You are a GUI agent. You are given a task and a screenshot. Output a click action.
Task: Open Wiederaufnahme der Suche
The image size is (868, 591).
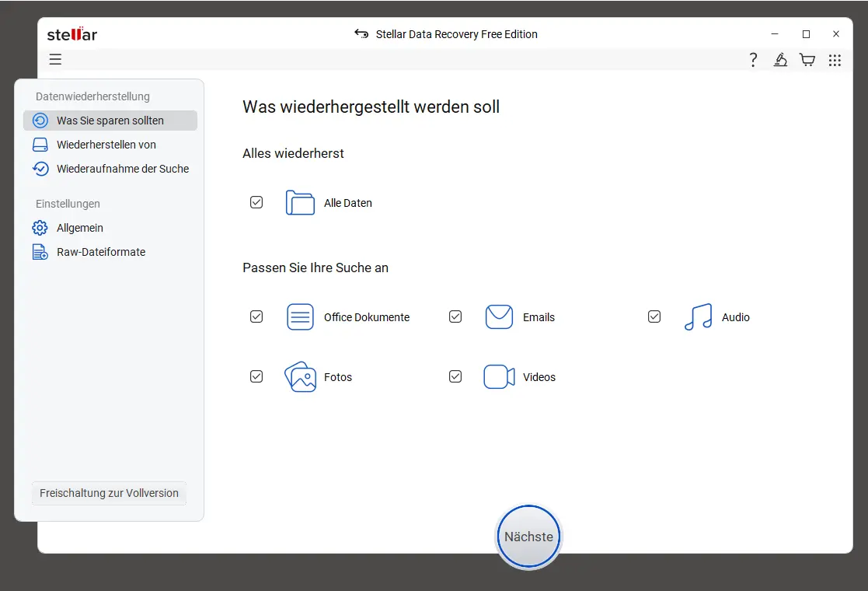pos(122,169)
